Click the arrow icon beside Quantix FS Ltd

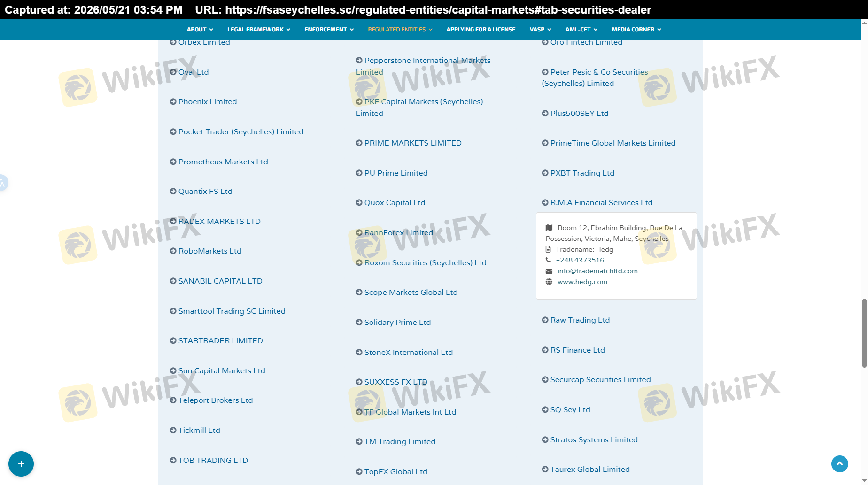[173, 191]
